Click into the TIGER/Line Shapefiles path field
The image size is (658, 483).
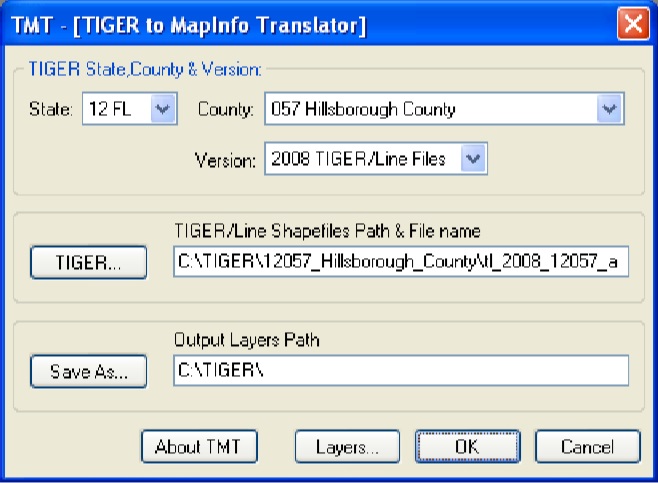point(400,262)
